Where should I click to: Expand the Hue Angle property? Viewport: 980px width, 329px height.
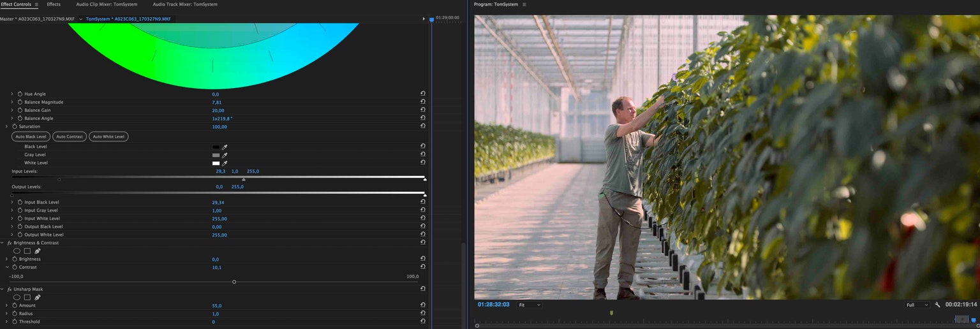[11, 94]
